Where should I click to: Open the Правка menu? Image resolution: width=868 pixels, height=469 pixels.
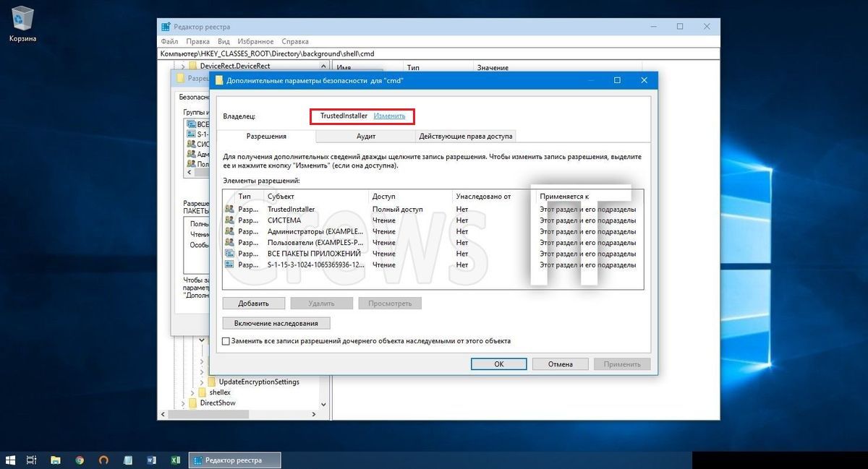click(197, 42)
